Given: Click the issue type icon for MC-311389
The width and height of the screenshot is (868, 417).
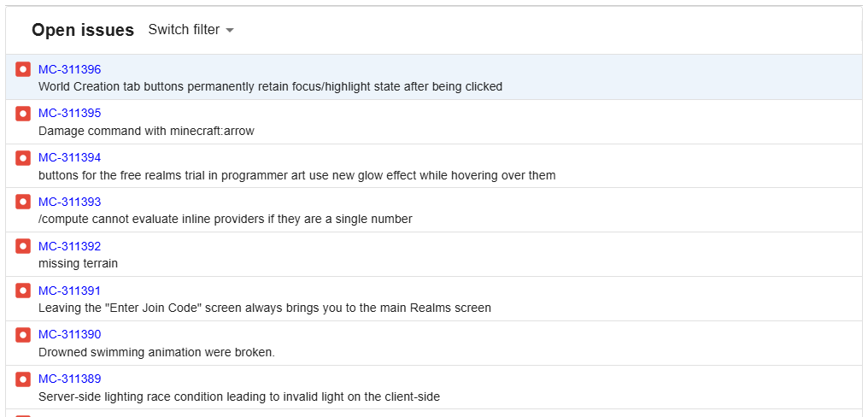Looking at the screenshot, I should coord(23,379).
